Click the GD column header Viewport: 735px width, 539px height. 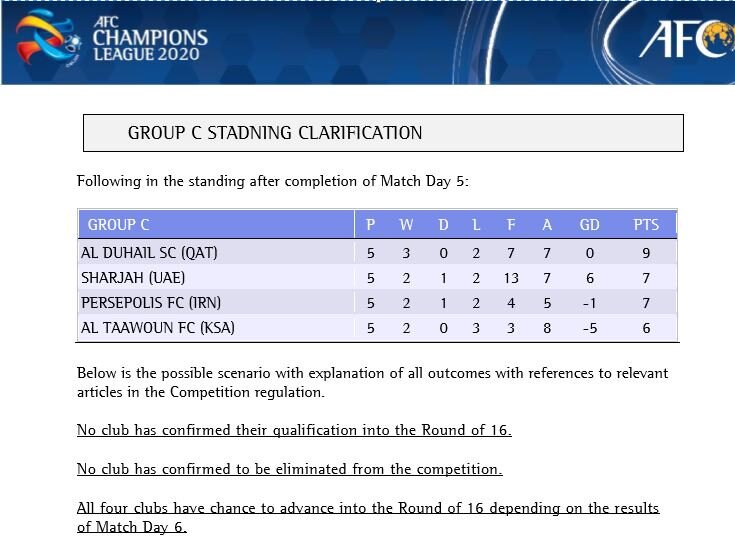[x=590, y=225]
